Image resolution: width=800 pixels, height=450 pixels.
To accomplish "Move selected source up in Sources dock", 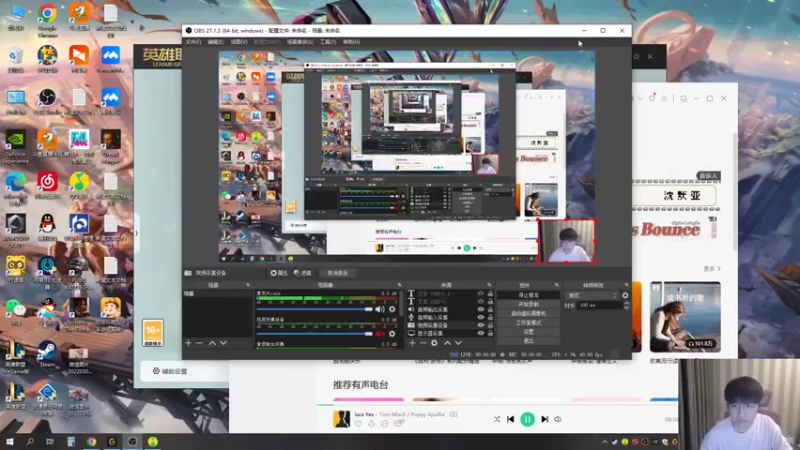I will click(x=447, y=343).
